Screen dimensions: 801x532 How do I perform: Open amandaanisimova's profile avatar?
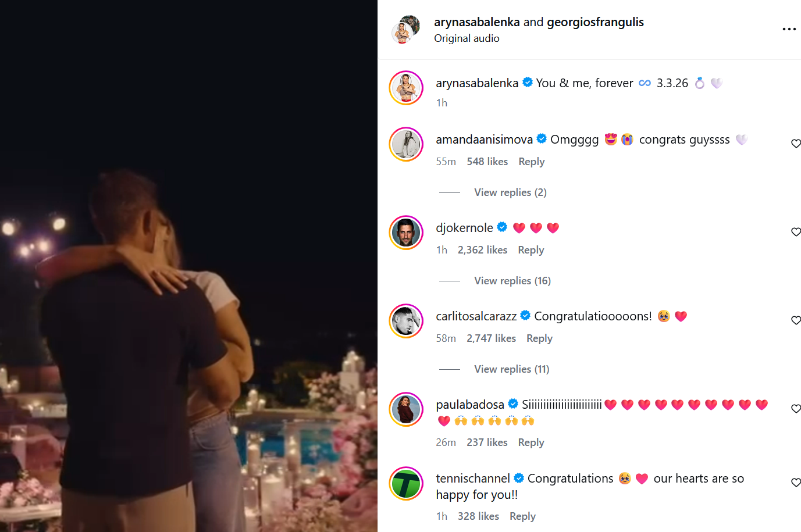click(x=406, y=144)
